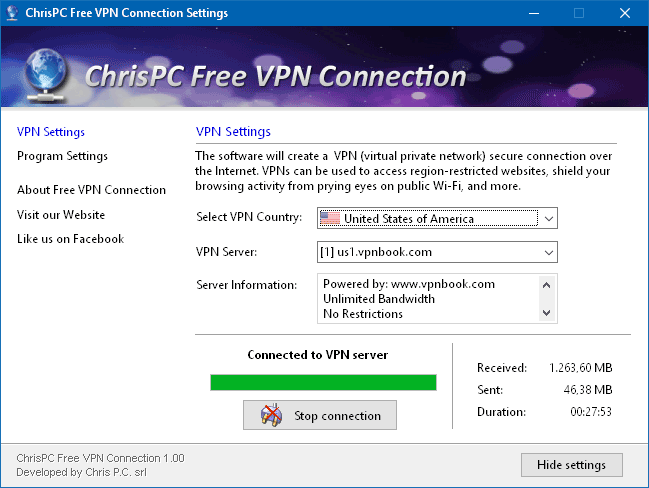Click the globe logo in header banner
Viewport: 649px width, 488px height.
[42, 74]
